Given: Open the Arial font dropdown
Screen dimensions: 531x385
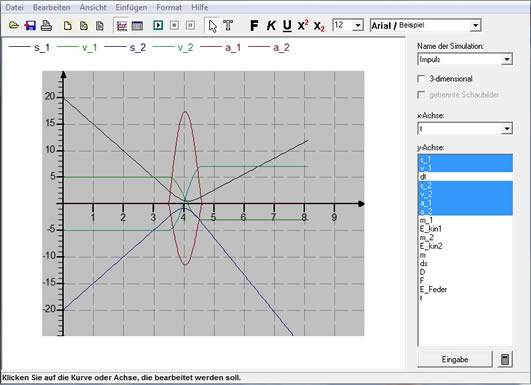Looking at the screenshot, I should [x=475, y=25].
